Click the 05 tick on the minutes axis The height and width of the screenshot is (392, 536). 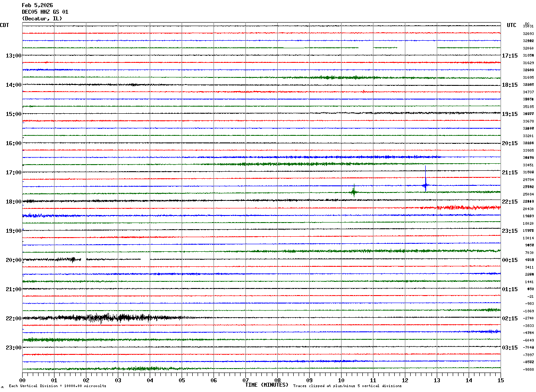tap(182, 380)
